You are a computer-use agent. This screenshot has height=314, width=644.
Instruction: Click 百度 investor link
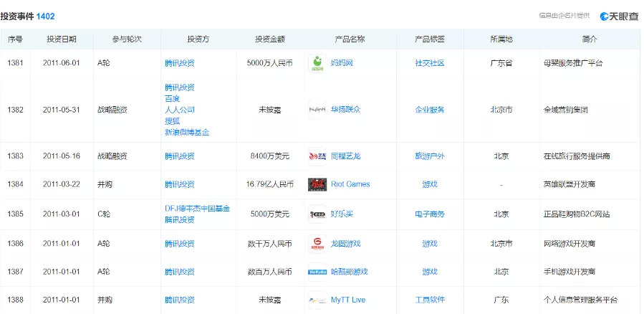pyautogui.click(x=172, y=99)
